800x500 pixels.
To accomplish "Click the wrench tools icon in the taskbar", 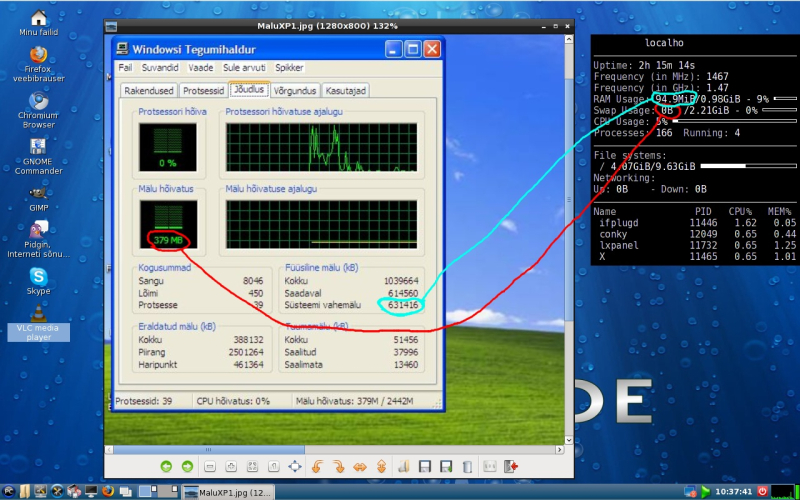I will (x=57, y=492).
